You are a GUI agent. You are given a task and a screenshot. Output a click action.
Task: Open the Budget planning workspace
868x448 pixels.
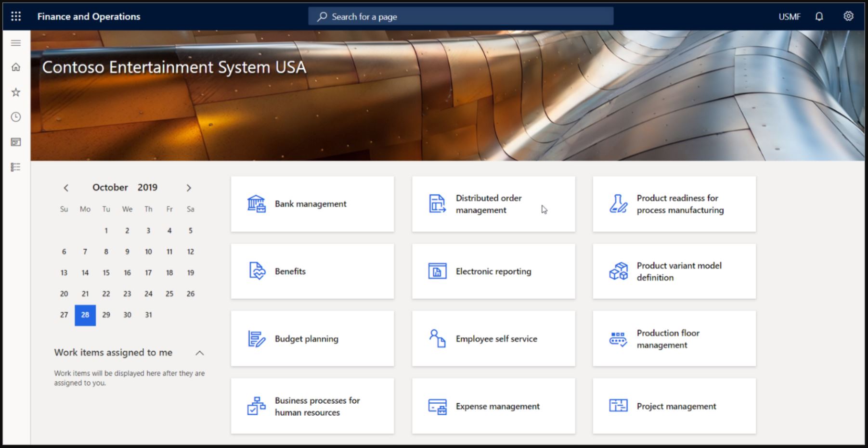pyautogui.click(x=312, y=339)
